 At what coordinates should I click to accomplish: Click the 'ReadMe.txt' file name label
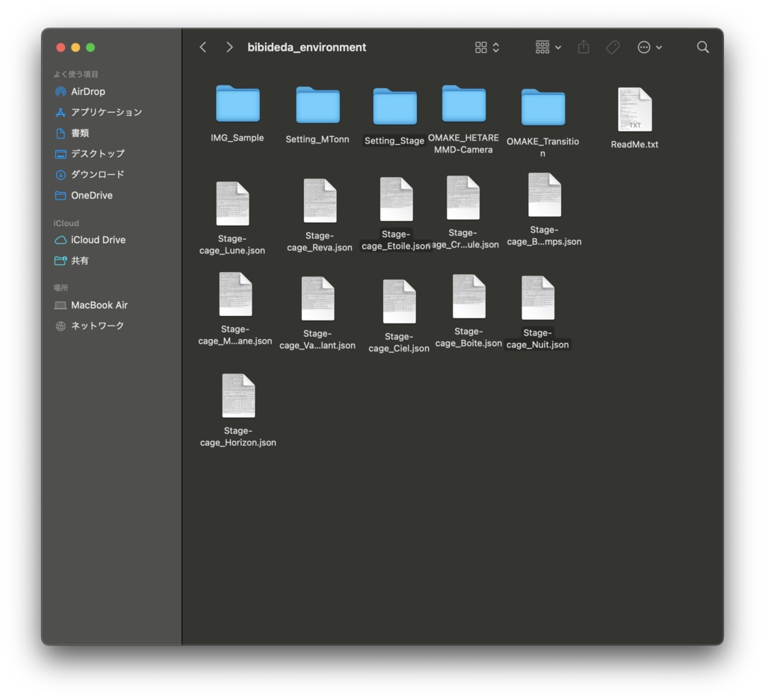coord(635,145)
